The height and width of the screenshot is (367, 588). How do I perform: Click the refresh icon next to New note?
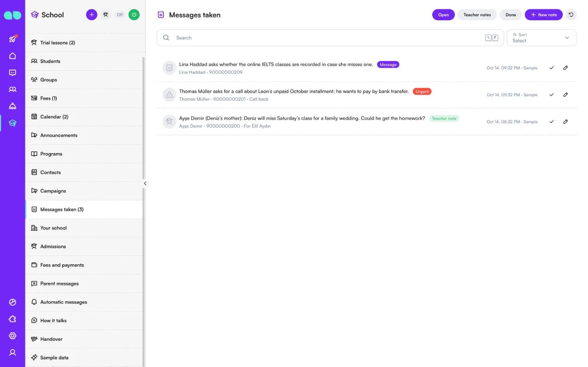point(571,15)
